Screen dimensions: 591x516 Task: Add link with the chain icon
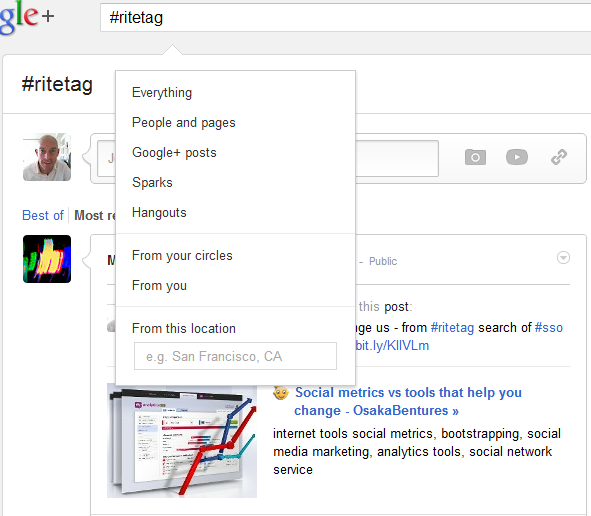click(559, 157)
